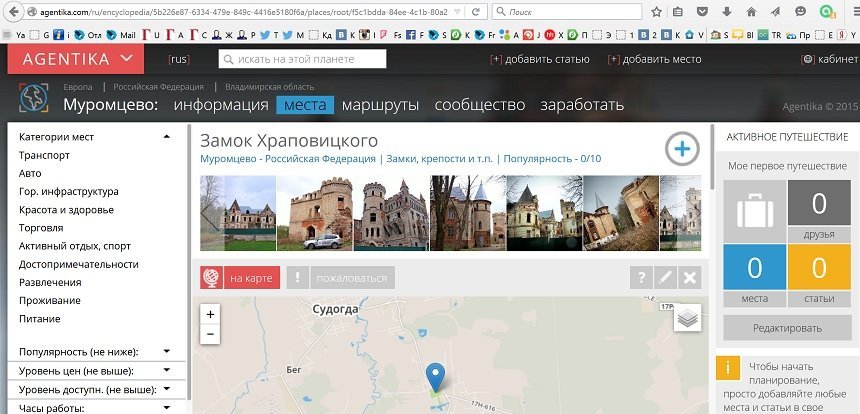Click the пожаловаться button

click(352, 278)
